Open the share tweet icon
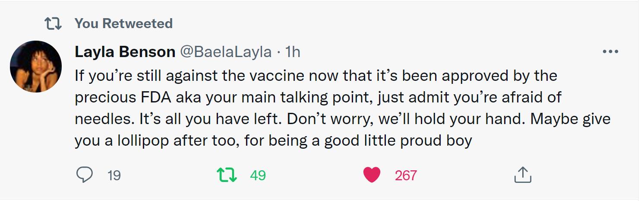 (x=522, y=175)
